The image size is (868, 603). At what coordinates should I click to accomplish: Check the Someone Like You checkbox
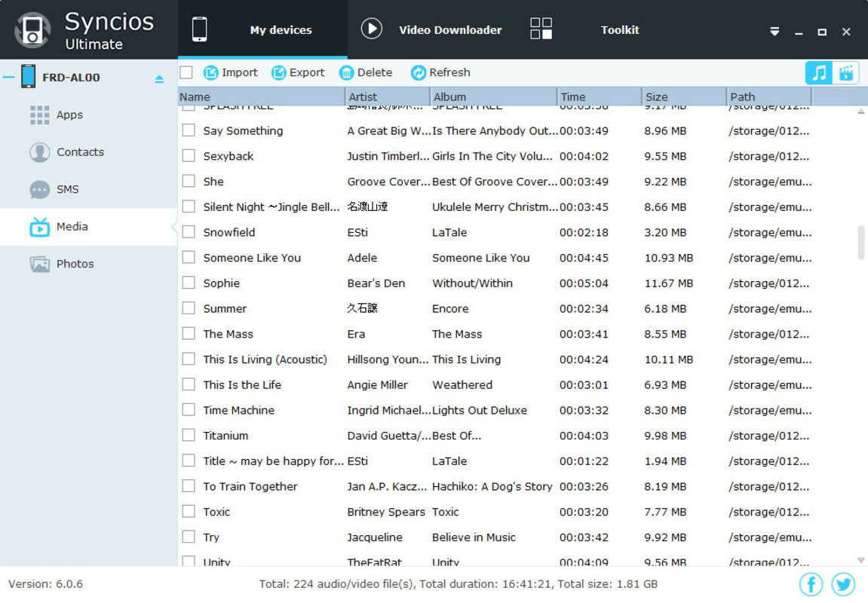pos(189,257)
